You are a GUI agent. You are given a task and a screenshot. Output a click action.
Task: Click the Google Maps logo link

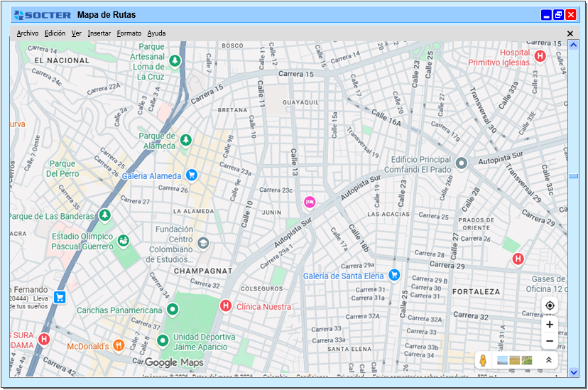174,362
